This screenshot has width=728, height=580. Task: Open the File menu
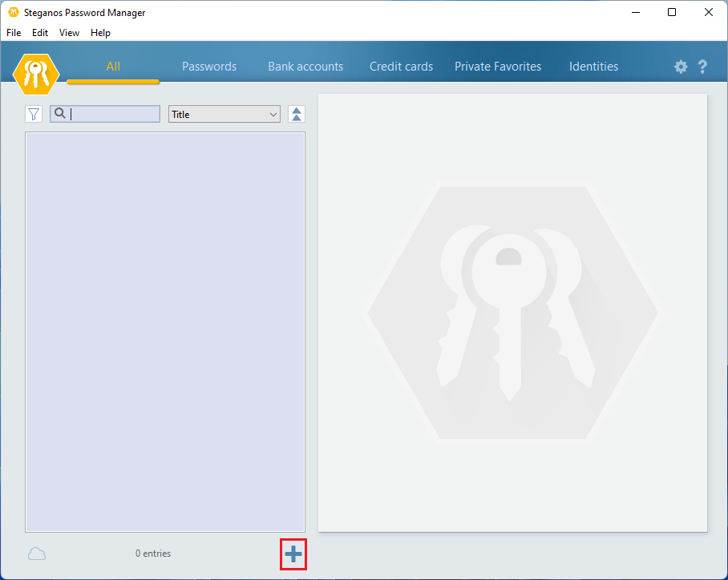(x=14, y=33)
